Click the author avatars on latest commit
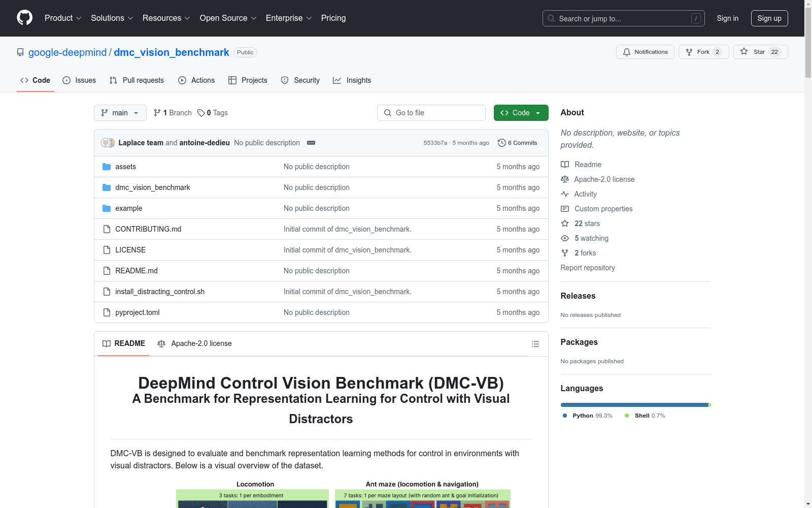 [108, 143]
